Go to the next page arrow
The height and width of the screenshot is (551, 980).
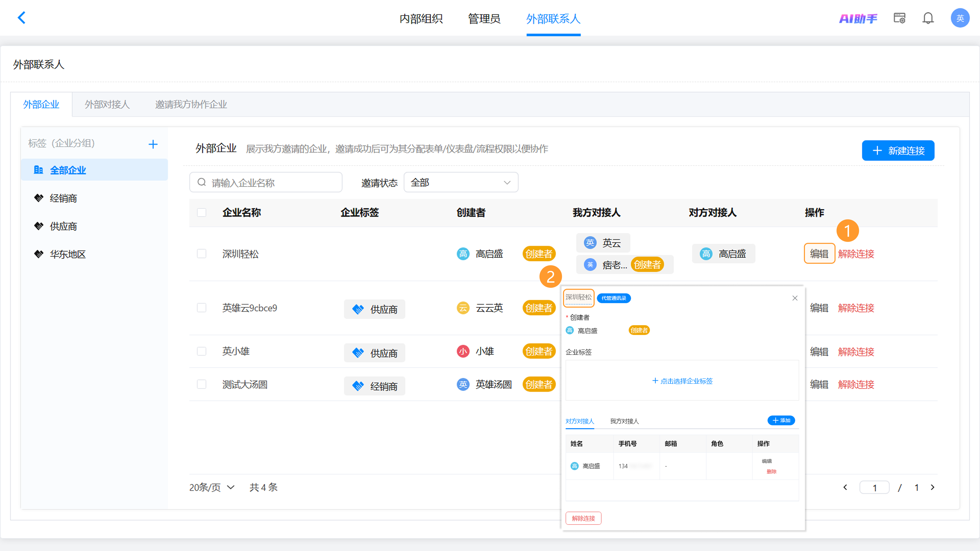point(933,487)
